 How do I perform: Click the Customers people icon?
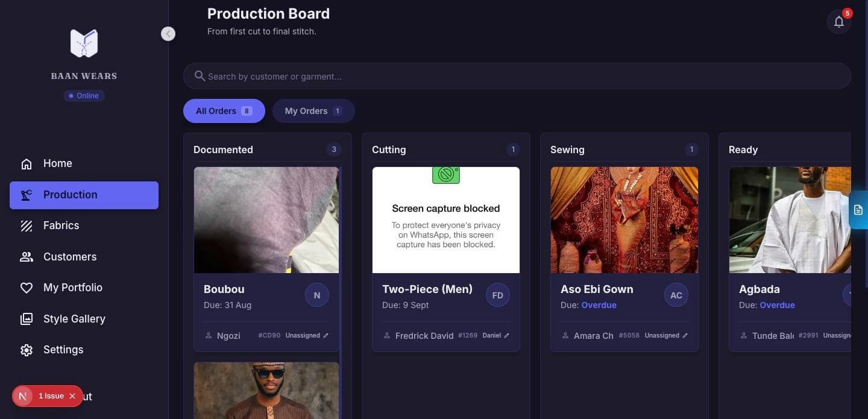(x=27, y=257)
